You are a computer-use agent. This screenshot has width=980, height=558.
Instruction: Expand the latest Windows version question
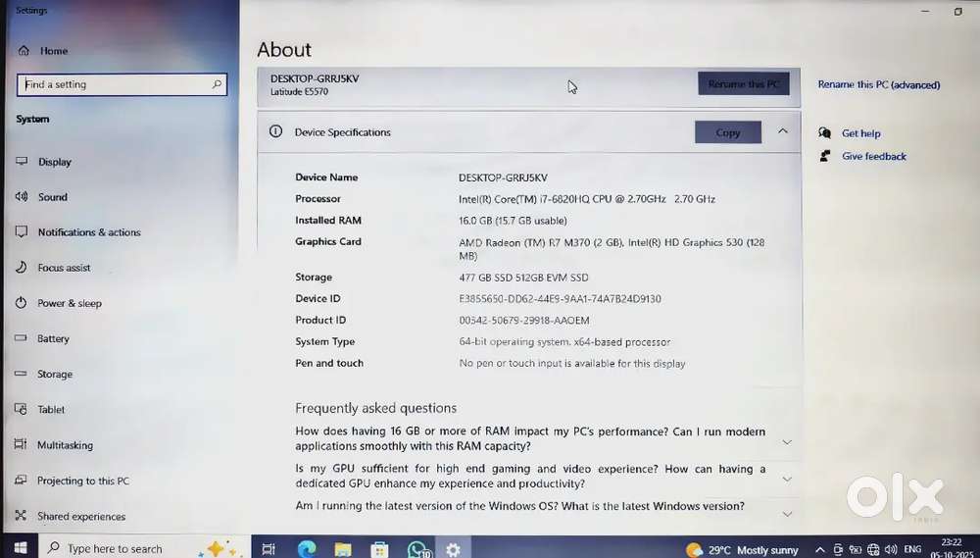pos(786,513)
